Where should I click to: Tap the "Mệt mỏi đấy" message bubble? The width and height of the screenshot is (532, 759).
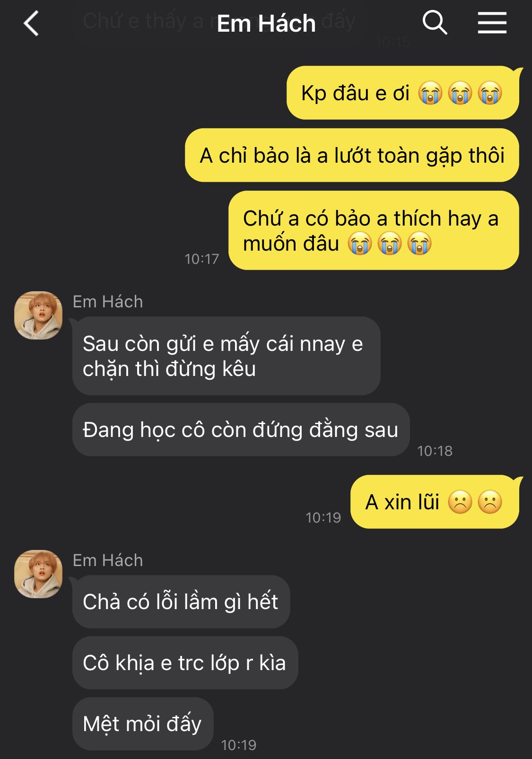point(143,724)
